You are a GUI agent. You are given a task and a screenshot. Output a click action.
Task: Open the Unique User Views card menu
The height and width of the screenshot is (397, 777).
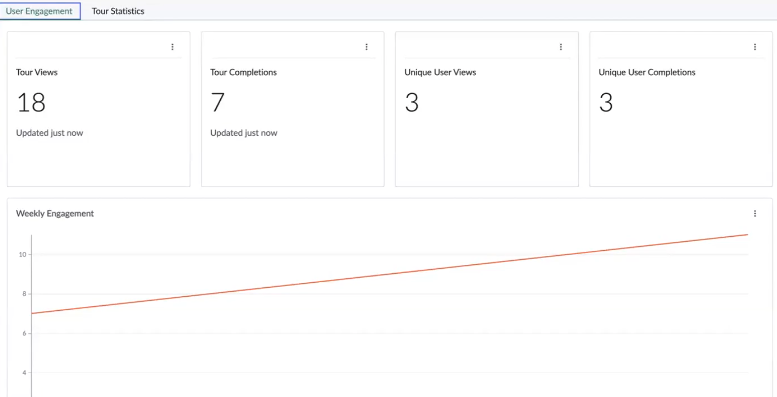tap(561, 47)
